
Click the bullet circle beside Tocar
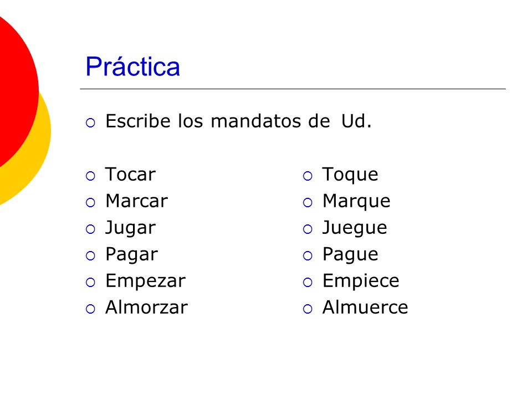point(90,176)
